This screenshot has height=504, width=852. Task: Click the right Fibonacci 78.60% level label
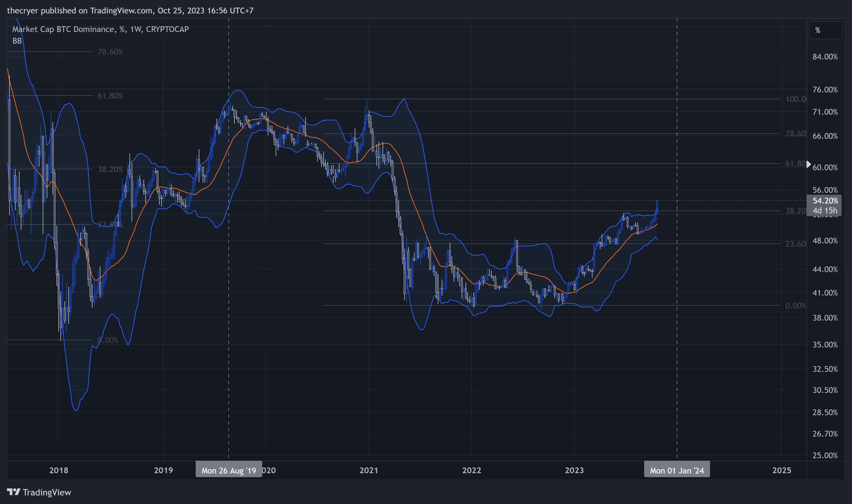pos(796,133)
